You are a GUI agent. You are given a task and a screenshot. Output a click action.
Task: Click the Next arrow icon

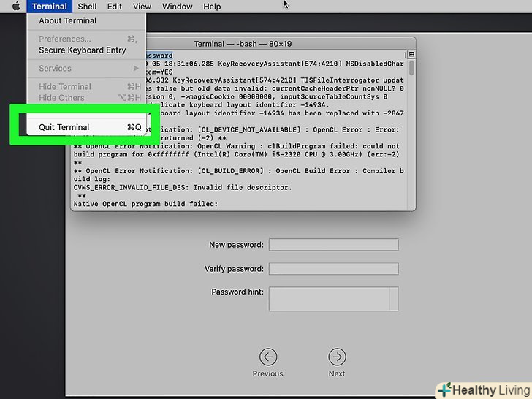(337, 357)
